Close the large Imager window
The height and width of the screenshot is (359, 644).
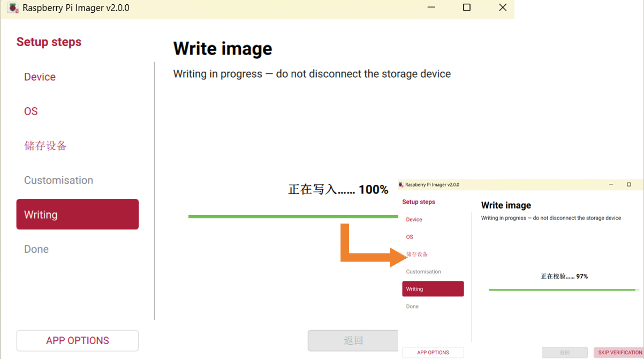503,8
